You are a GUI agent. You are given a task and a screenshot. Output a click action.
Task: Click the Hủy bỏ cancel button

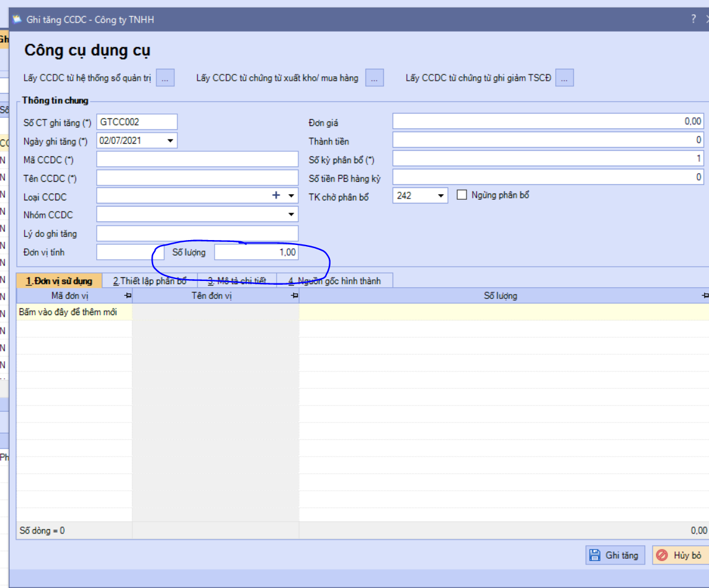[680, 555]
